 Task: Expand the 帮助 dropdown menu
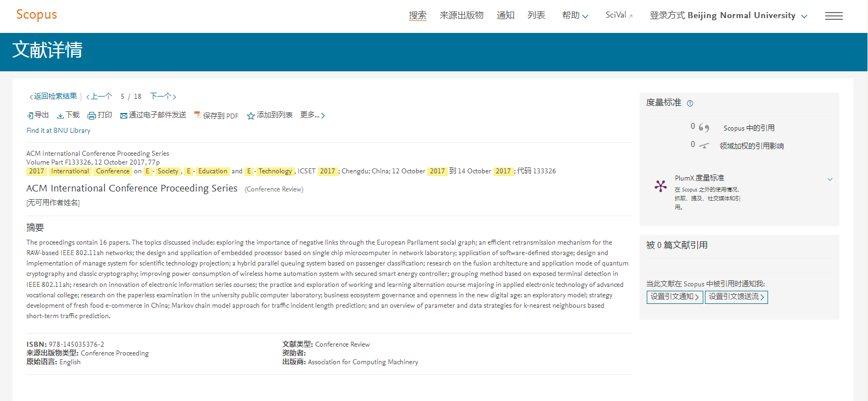click(575, 15)
